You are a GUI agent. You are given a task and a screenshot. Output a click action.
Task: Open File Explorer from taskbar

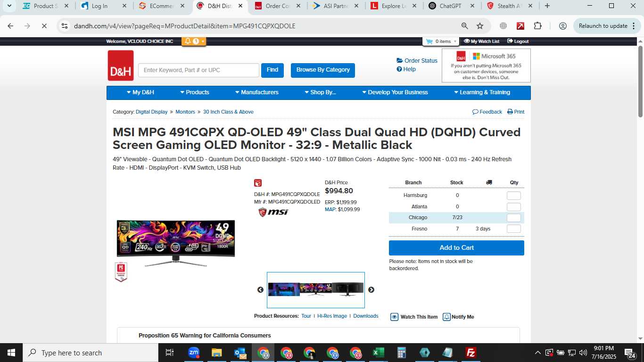coord(216,353)
